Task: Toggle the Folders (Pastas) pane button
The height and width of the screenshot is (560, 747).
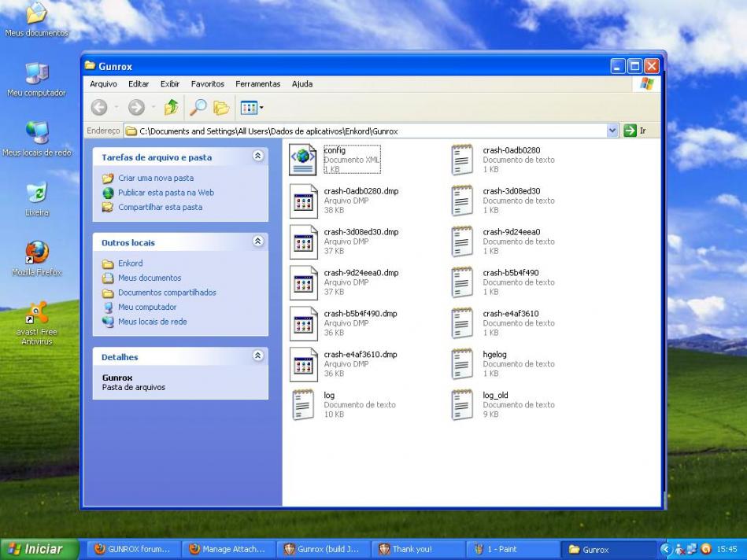Action: (x=222, y=108)
